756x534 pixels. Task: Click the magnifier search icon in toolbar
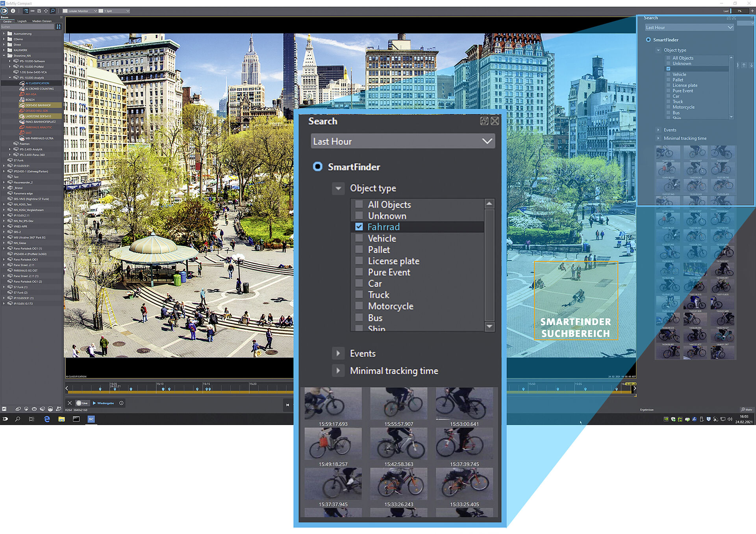pos(53,11)
